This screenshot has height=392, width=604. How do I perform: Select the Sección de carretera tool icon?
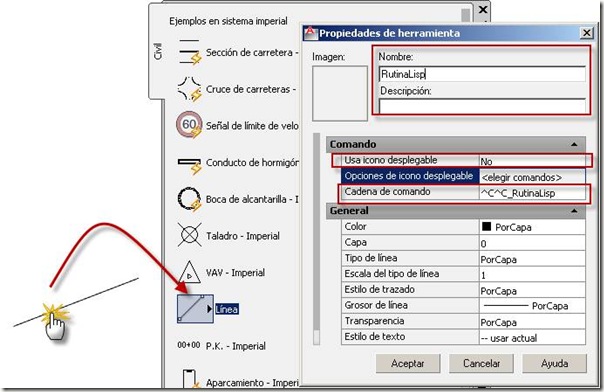[x=190, y=52]
